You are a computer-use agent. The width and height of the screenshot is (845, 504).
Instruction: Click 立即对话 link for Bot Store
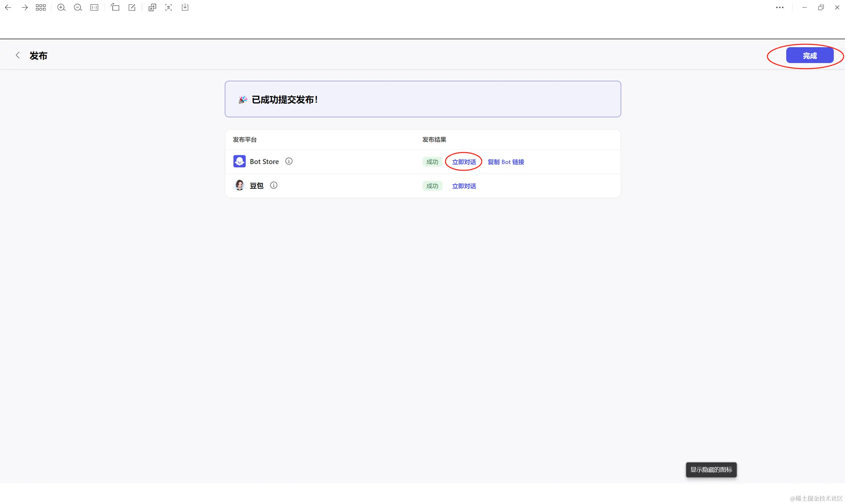[464, 162]
